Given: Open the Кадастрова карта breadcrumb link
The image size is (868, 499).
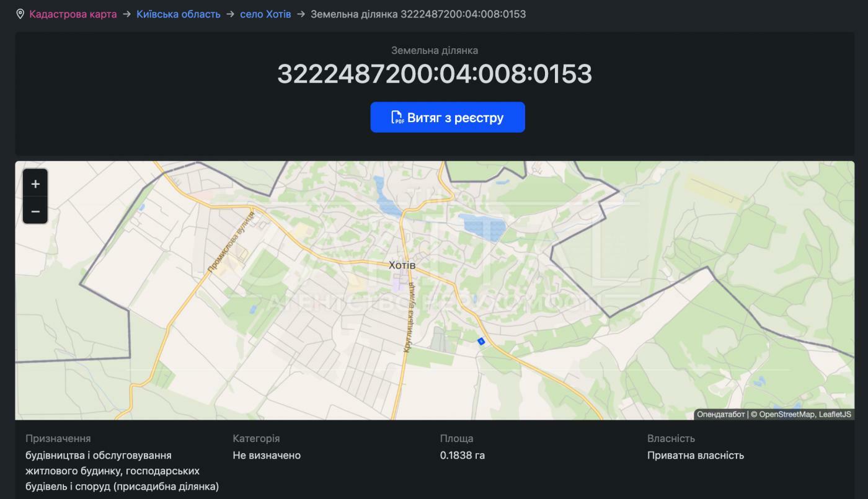Looking at the screenshot, I should click(73, 14).
